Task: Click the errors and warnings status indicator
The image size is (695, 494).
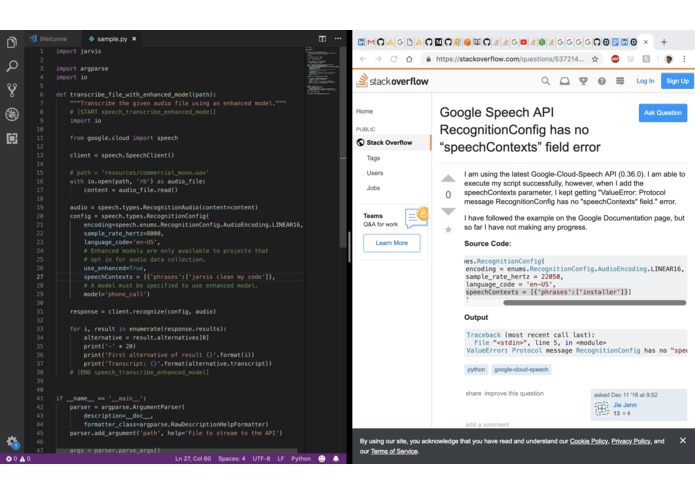Action: 18,459
